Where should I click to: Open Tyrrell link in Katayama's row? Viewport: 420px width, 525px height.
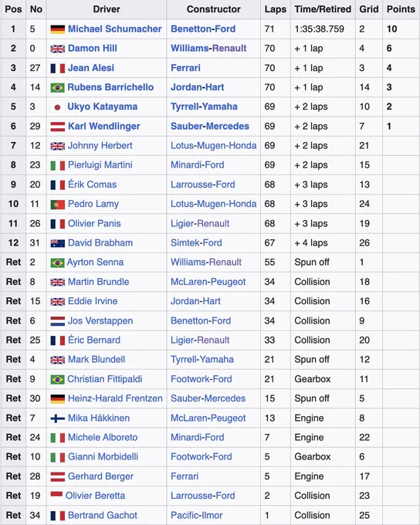tap(185, 107)
